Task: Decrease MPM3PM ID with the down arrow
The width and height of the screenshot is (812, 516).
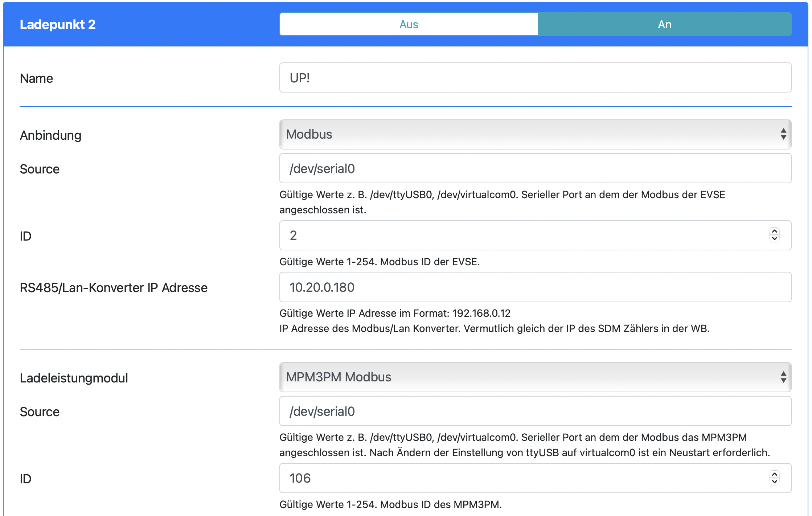Action: click(x=775, y=482)
